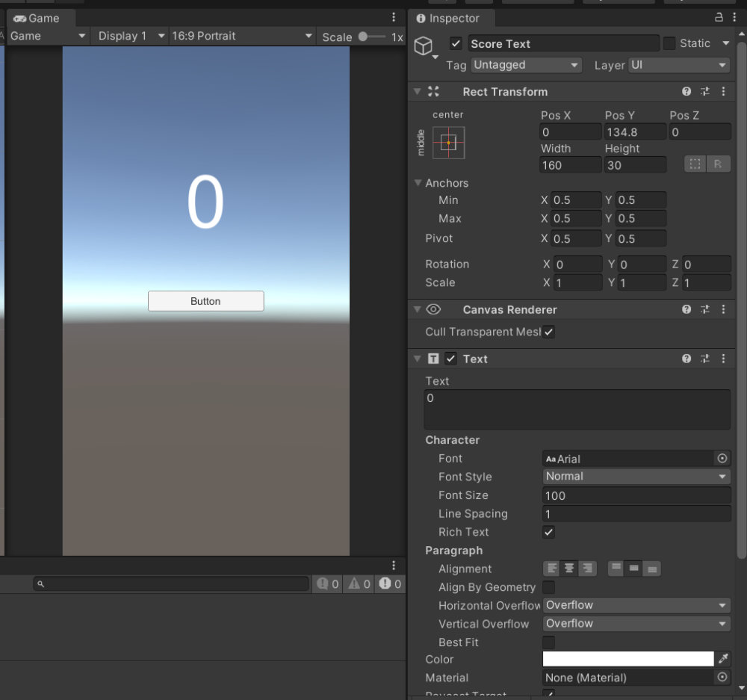Open the Layer dropdown showing UI
This screenshot has width=747, height=700.
click(679, 65)
